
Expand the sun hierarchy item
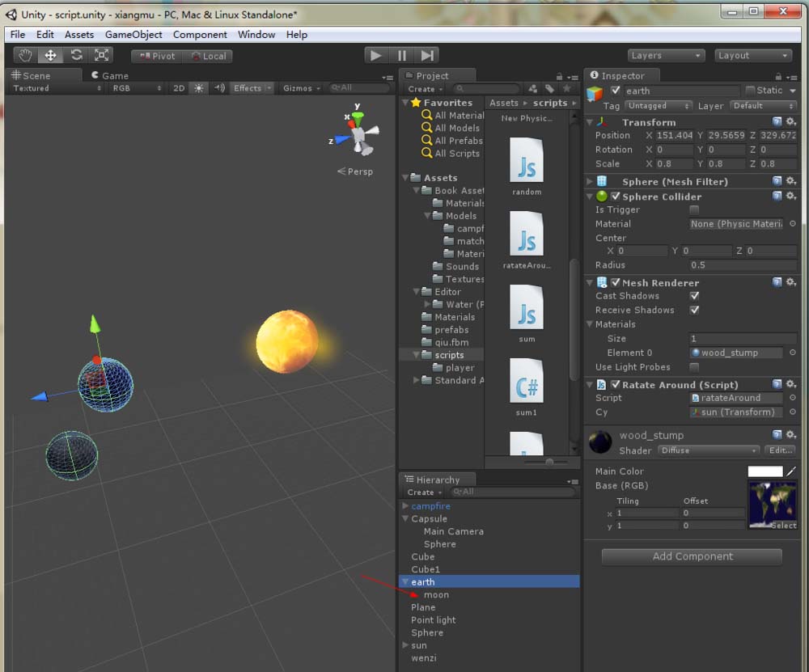[405, 645]
